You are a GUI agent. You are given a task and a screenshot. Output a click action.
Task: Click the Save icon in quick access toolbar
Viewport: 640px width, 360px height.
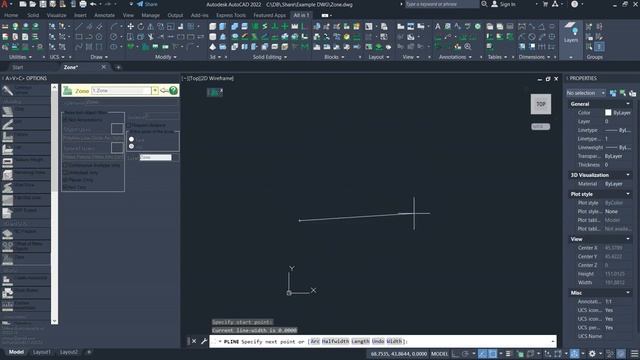[43, 4]
